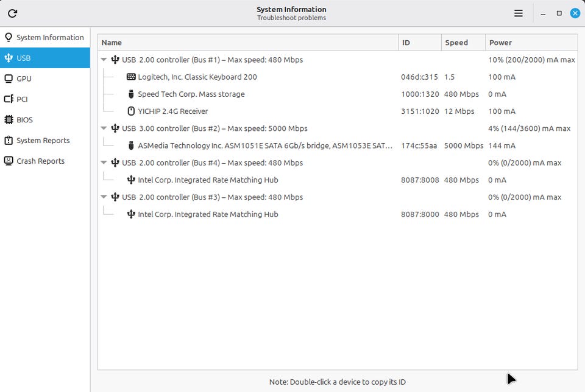Screen dimensions: 585x392
Task: Click the mouse icon beside YICHIP 2.4G Receiver
Action: (x=131, y=111)
